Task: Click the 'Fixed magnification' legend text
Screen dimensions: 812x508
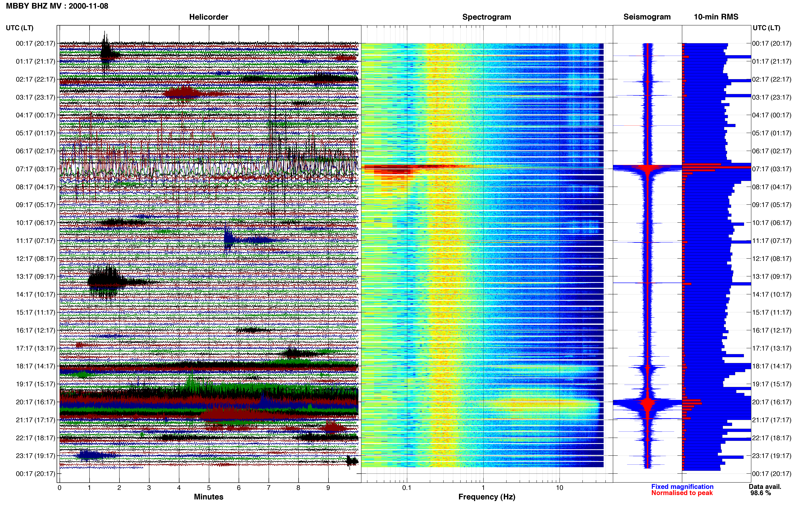Action: (x=682, y=486)
